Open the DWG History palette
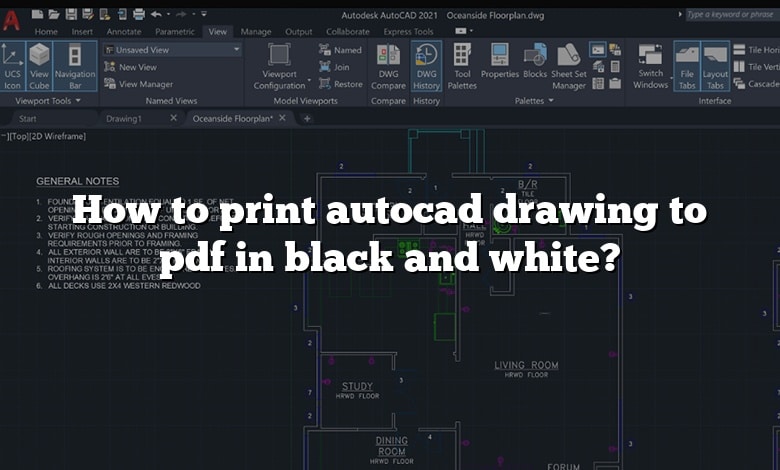This screenshot has height=470, width=780. [427, 66]
